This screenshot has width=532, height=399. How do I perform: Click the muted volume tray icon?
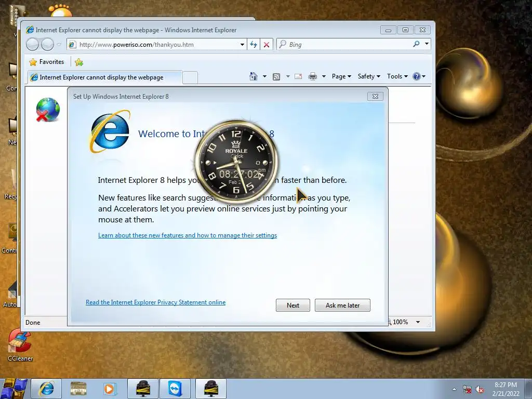point(480,390)
